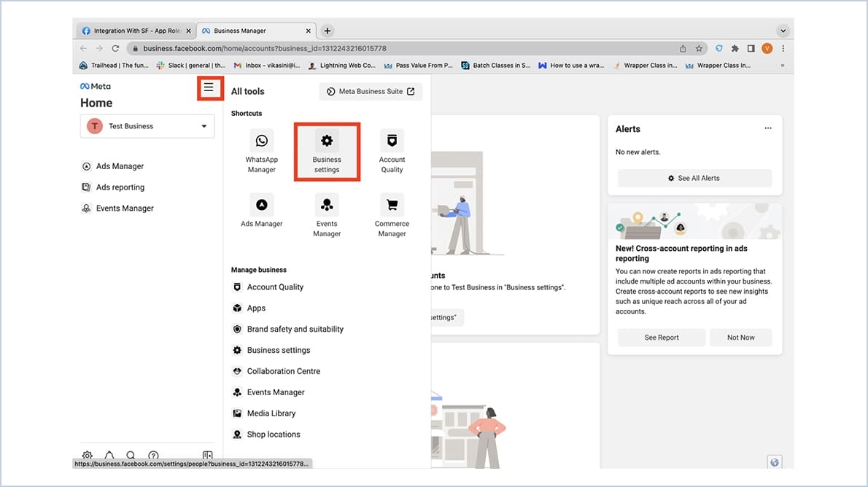Click the search icon at sidebar bottom
This screenshot has width=868, height=487.
pos(131,456)
